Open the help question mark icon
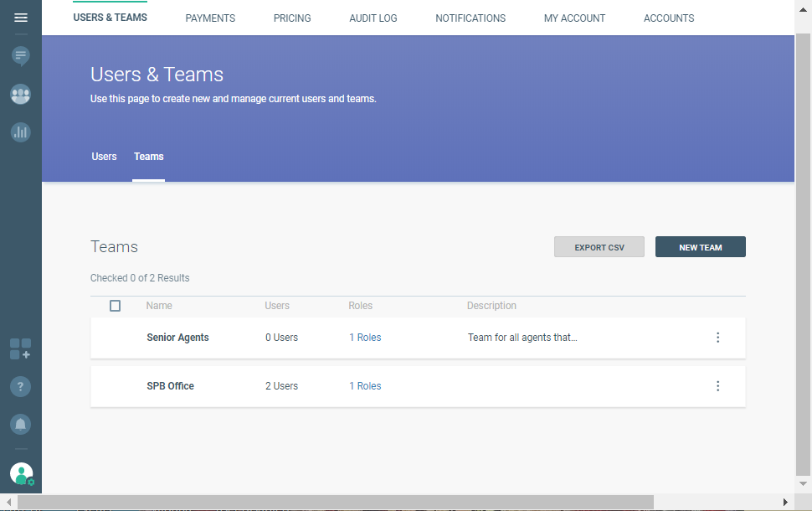The height and width of the screenshot is (511, 812). point(21,386)
